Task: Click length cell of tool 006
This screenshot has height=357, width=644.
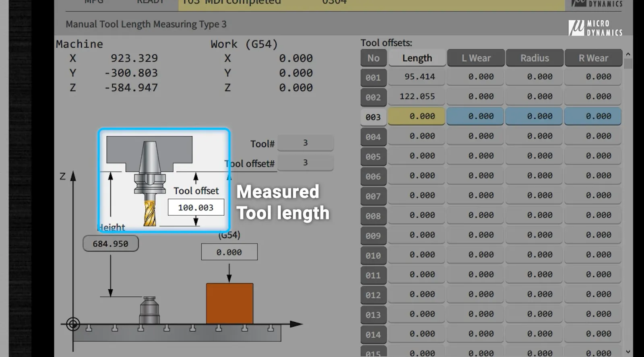Action: [417, 175]
